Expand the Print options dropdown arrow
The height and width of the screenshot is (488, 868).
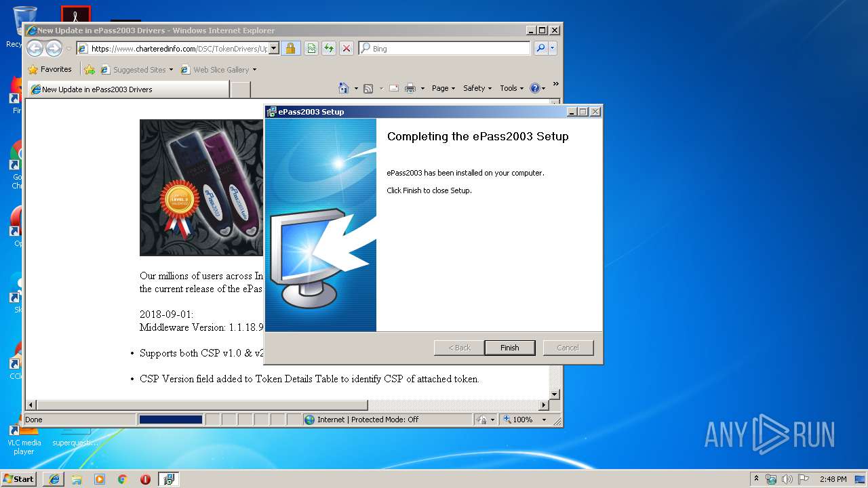(x=422, y=88)
